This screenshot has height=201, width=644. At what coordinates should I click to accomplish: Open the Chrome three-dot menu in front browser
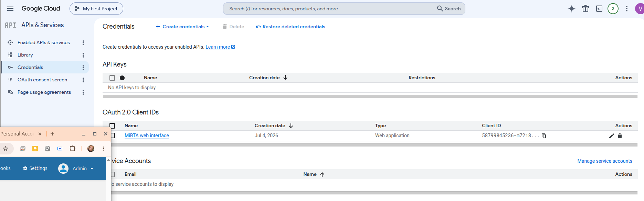tap(103, 149)
